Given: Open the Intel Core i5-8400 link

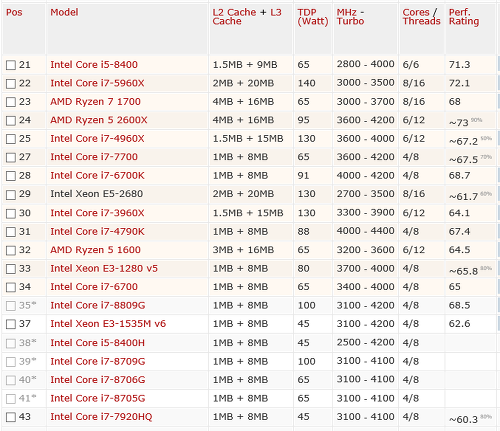Looking at the screenshot, I should pyautogui.click(x=94, y=65).
